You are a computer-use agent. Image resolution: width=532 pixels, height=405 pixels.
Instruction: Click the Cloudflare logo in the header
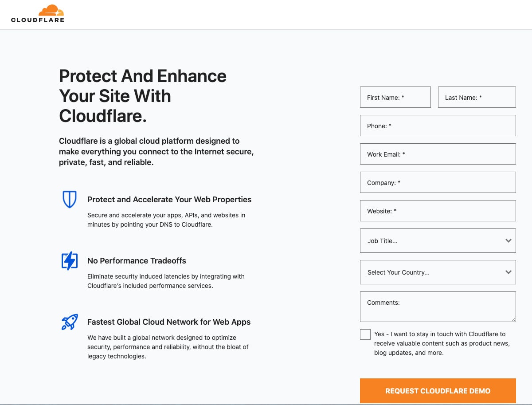[38, 13]
